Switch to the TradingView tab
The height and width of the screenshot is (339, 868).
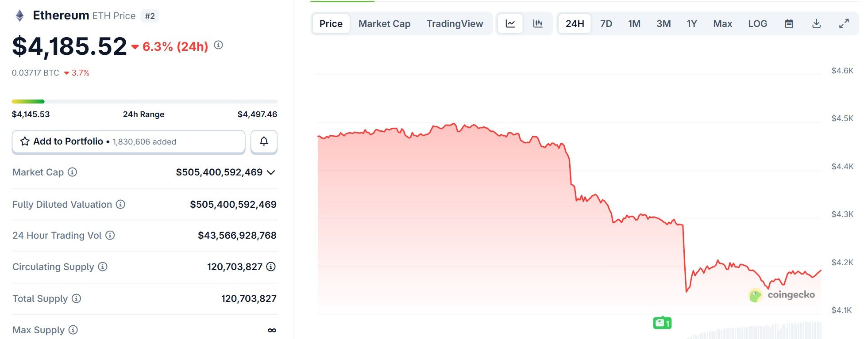pos(455,24)
